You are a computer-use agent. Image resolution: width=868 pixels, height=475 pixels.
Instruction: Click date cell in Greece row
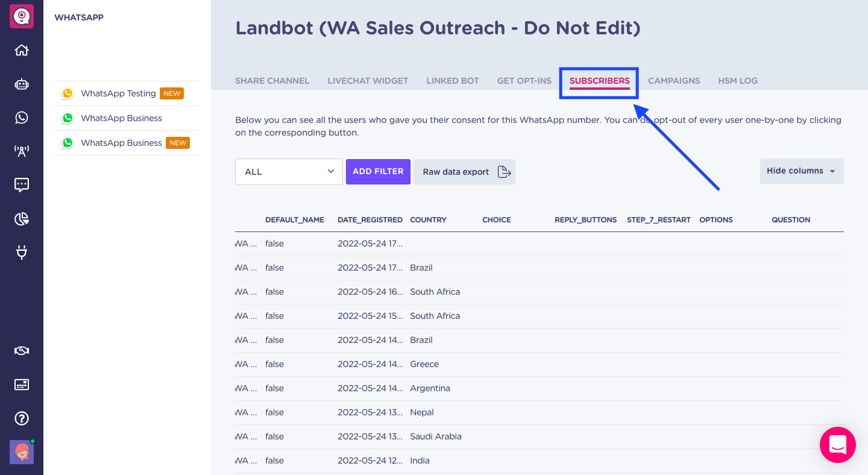click(370, 364)
